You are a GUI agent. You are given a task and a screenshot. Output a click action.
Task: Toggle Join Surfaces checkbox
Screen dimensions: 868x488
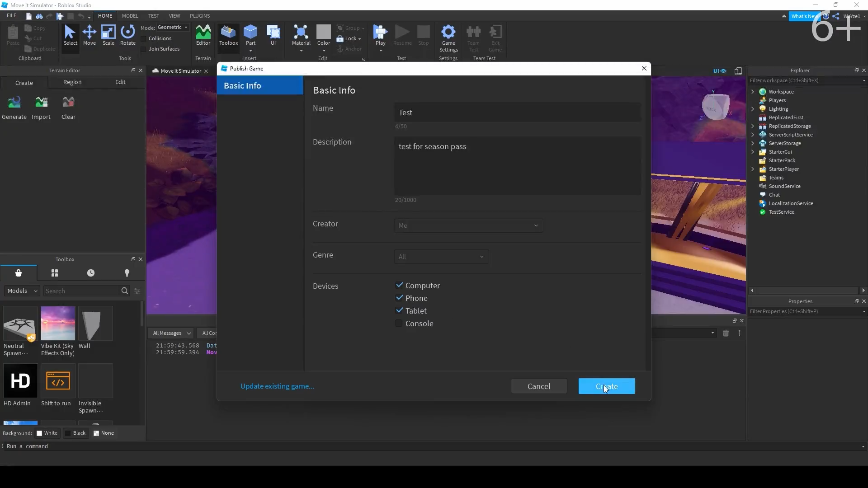144,49
